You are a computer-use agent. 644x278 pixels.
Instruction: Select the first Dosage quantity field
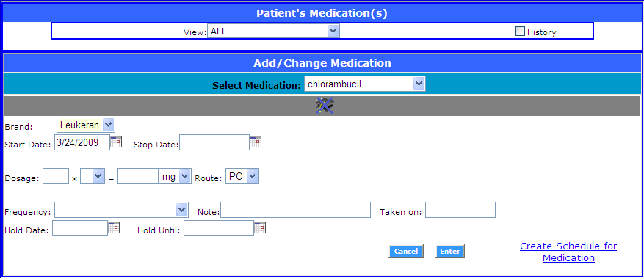[56, 176]
